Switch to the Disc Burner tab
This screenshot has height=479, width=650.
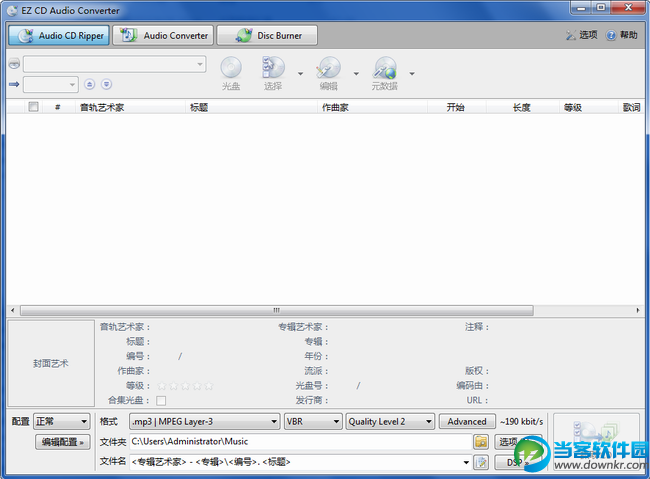point(267,36)
